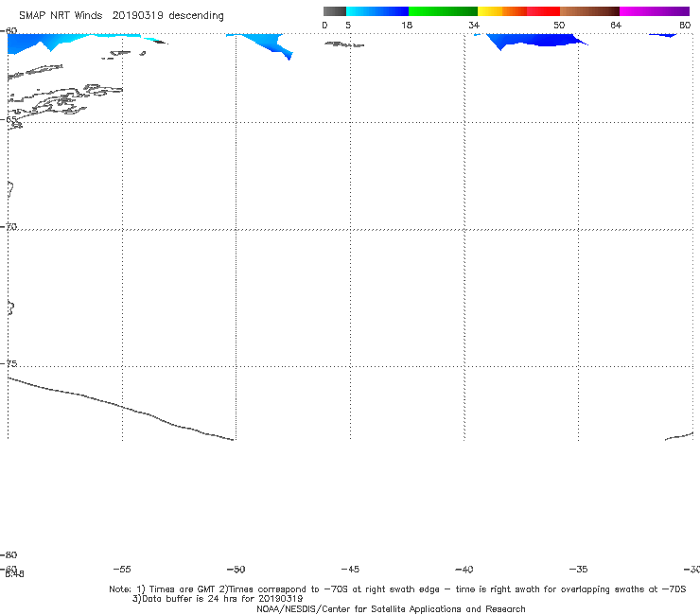Click the latitude label '-70'

point(9,227)
